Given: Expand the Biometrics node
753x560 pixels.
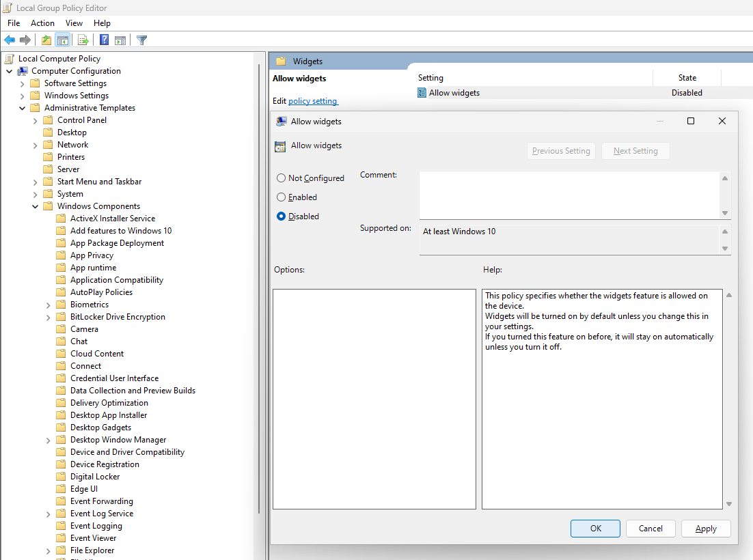Looking at the screenshot, I should coord(48,305).
